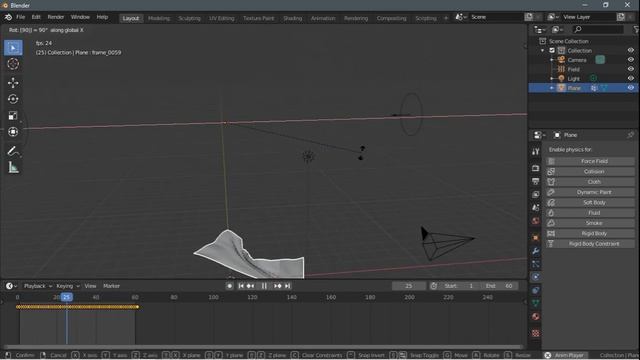Open the Keying dropdown
The height and width of the screenshot is (360, 640).
click(67, 286)
